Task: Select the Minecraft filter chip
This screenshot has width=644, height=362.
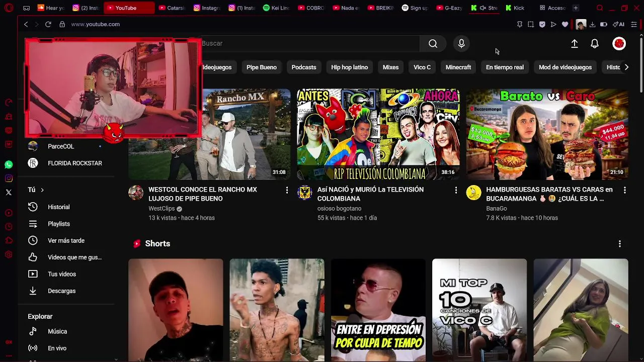Action: pyautogui.click(x=458, y=67)
